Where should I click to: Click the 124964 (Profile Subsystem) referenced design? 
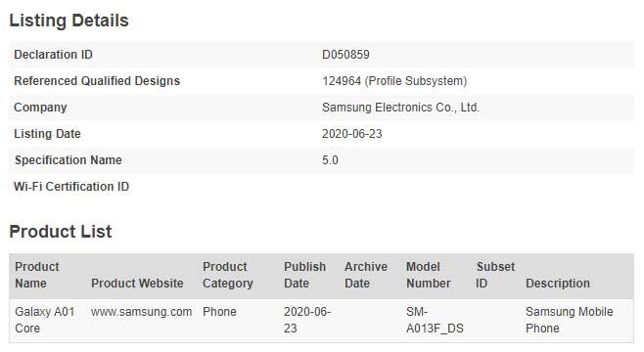[394, 81]
